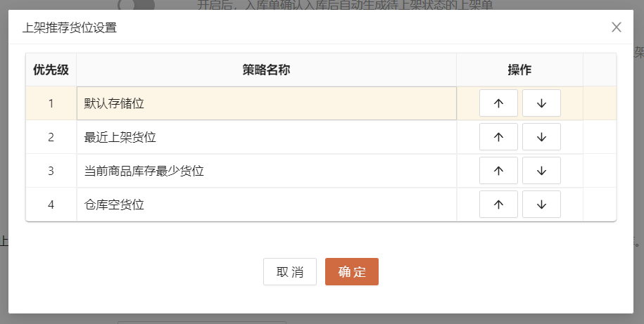644x324 pixels.
Task: Select the 默认存储位 strategy row
Action: [x=266, y=103]
